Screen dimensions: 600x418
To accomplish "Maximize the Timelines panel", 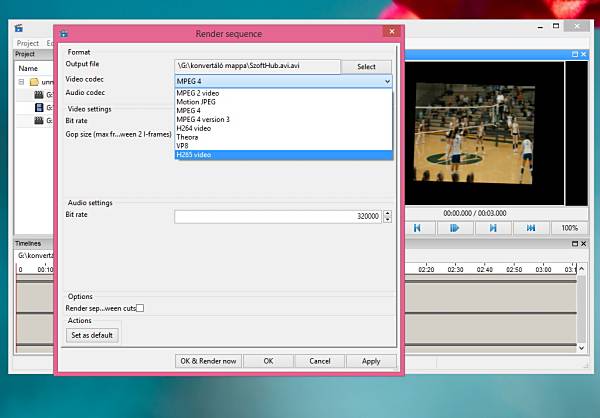I will tap(575, 243).
